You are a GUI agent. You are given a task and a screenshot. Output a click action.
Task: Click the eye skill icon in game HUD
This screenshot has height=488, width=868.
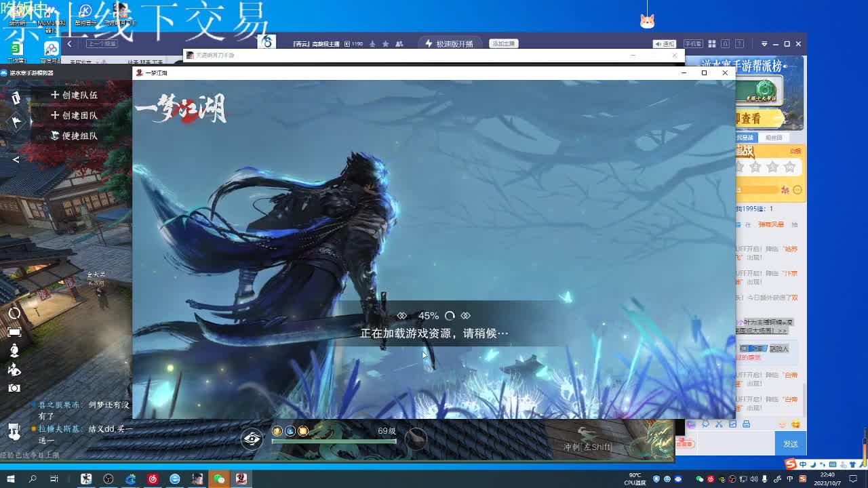pyautogui.click(x=252, y=439)
